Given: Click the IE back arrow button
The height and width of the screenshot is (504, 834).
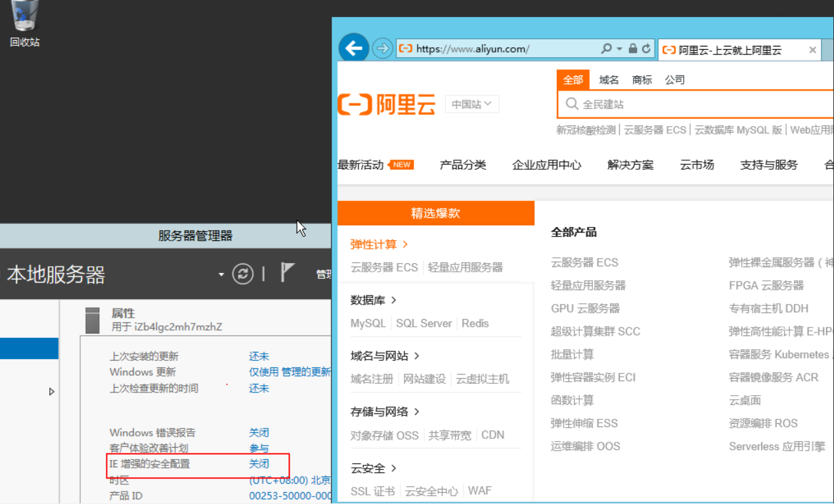Looking at the screenshot, I should pos(353,48).
